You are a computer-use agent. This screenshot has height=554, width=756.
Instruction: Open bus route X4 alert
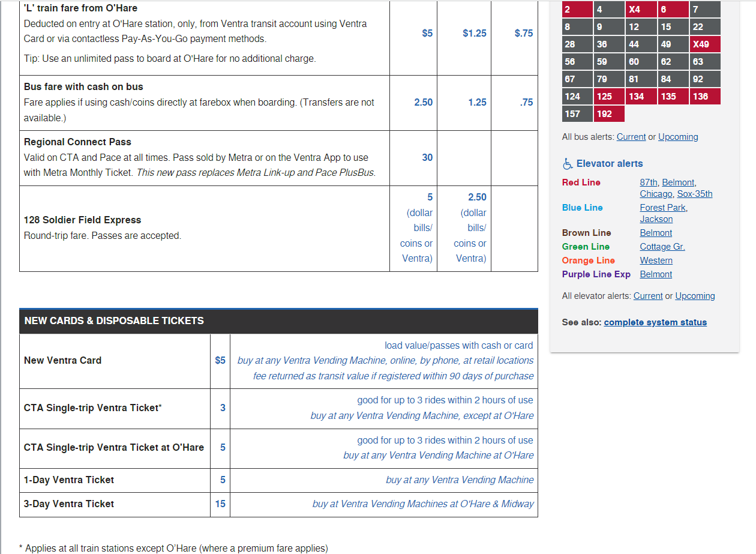point(641,9)
